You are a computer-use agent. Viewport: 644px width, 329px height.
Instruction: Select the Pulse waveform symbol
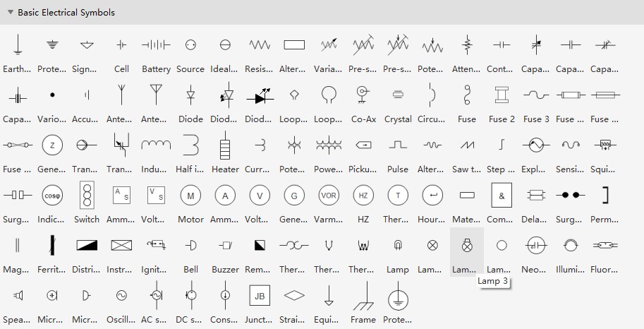point(398,145)
